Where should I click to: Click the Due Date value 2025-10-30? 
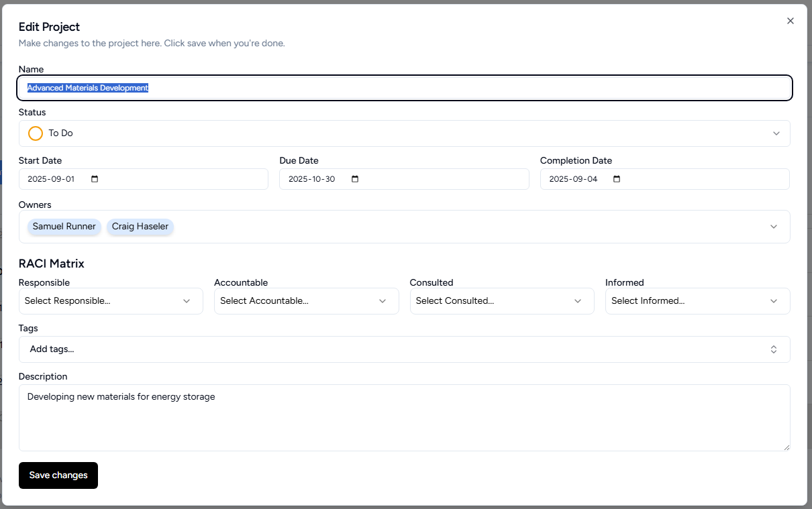[311, 179]
